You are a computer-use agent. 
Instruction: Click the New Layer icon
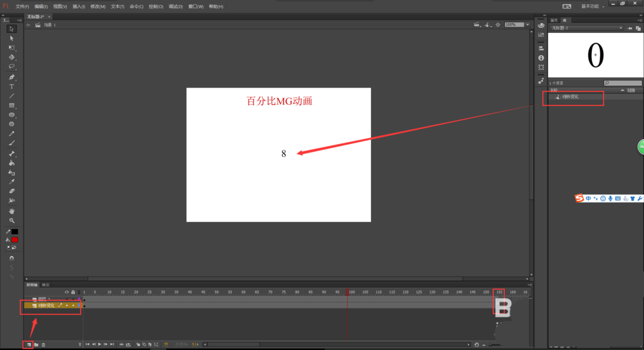28,345
